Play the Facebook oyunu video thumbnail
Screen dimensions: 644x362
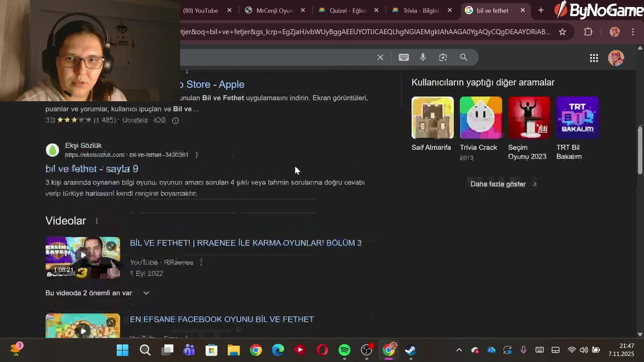[83, 326]
